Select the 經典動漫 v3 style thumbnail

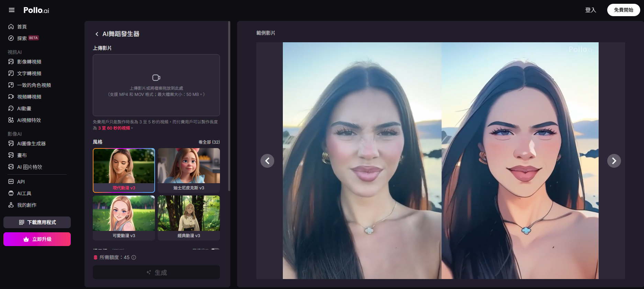[189, 218]
